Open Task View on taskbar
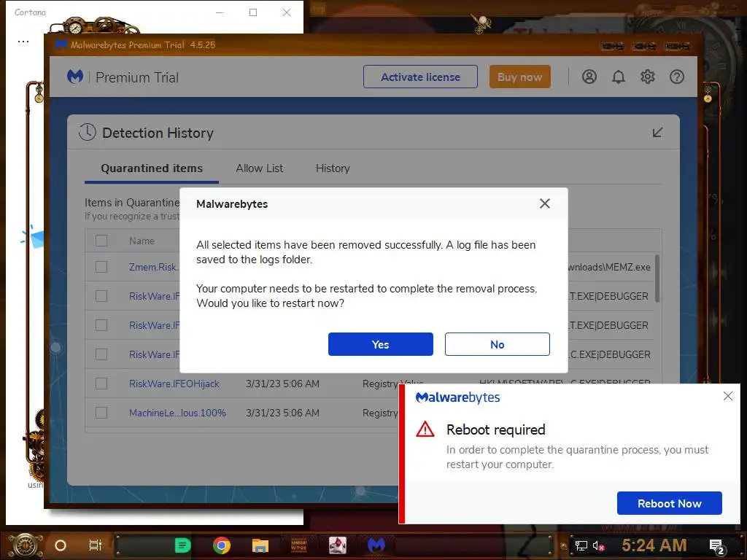Viewport: 747px width, 560px height. (x=96, y=545)
